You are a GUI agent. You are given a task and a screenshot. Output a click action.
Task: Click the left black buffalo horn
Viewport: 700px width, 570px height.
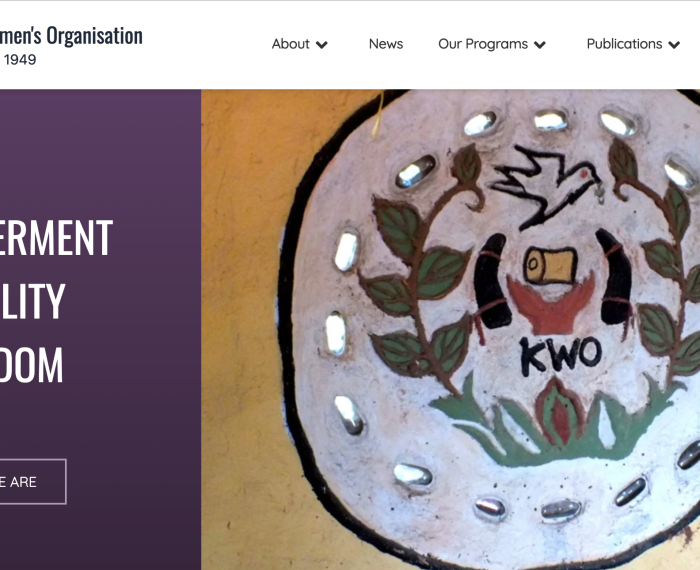pyautogui.click(x=492, y=281)
